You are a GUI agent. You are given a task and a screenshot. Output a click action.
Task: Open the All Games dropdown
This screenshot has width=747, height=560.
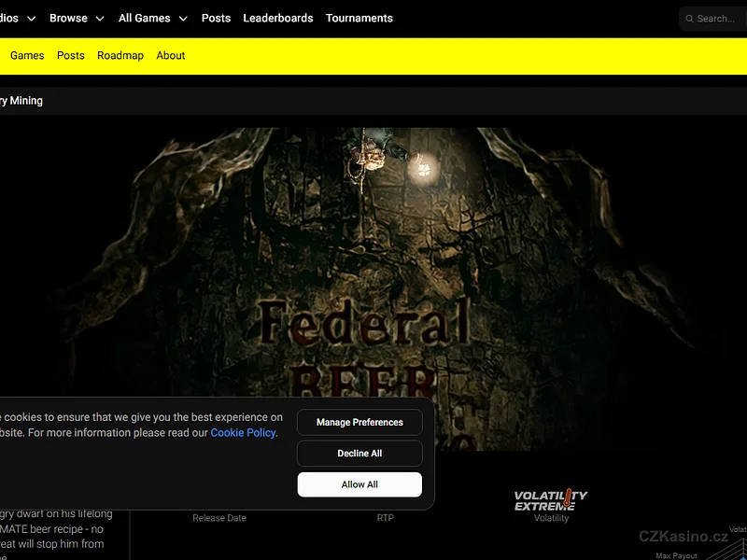pyautogui.click(x=153, y=19)
